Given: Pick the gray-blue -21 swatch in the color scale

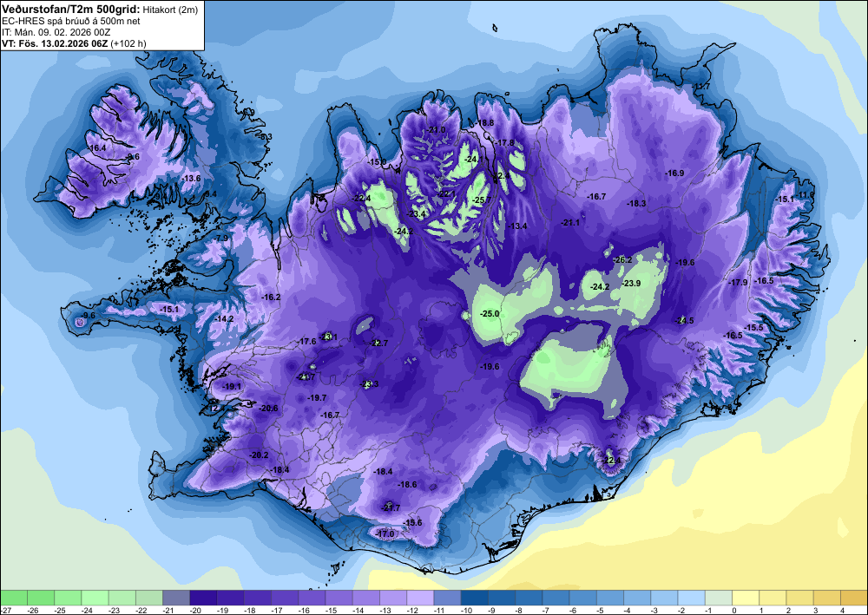Looking at the screenshot, I should click(x=176, y=598).
